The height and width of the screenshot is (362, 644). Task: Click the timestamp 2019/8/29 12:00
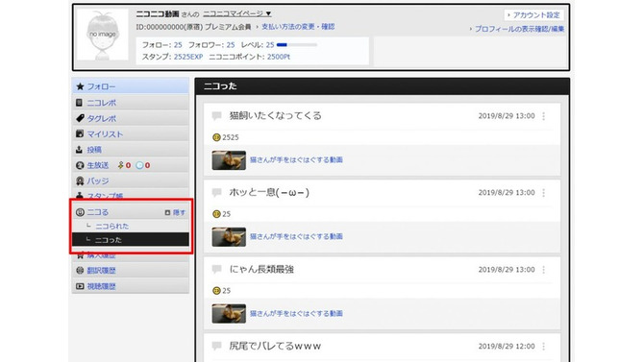click(x=507, y=347)
